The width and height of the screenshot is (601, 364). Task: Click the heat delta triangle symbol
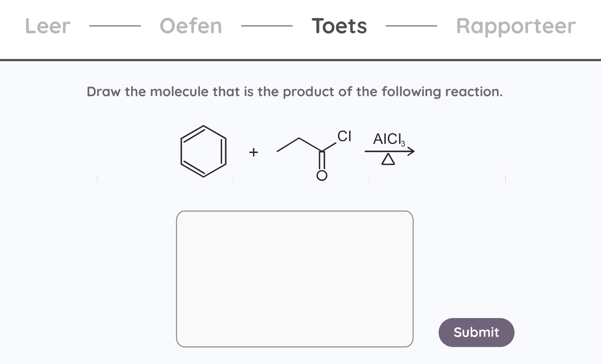click(x=388, y=159)
